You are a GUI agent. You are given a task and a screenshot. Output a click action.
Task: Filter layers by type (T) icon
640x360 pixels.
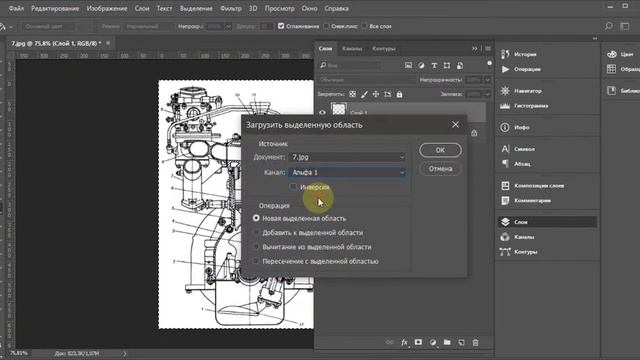coord(434,65)
